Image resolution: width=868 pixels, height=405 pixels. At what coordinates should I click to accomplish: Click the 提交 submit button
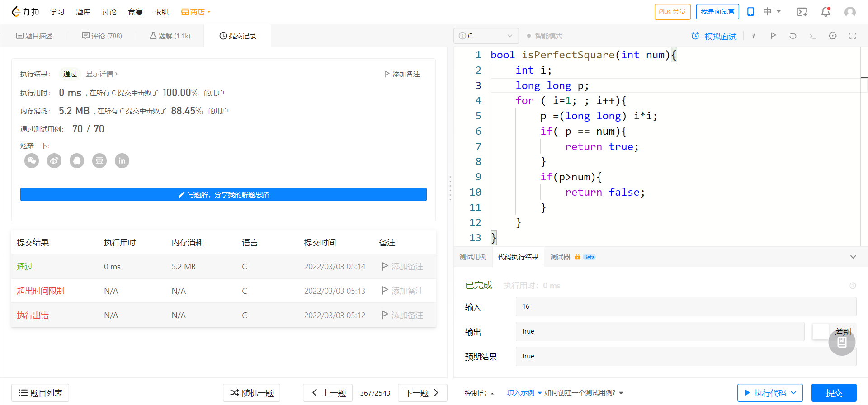[x=834, y=393]
